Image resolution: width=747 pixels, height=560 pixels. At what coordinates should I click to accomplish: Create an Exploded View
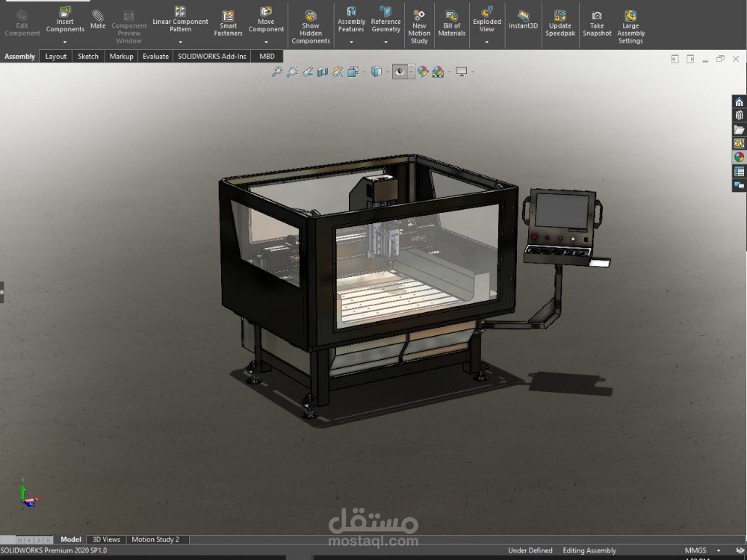tap(487, 19)
